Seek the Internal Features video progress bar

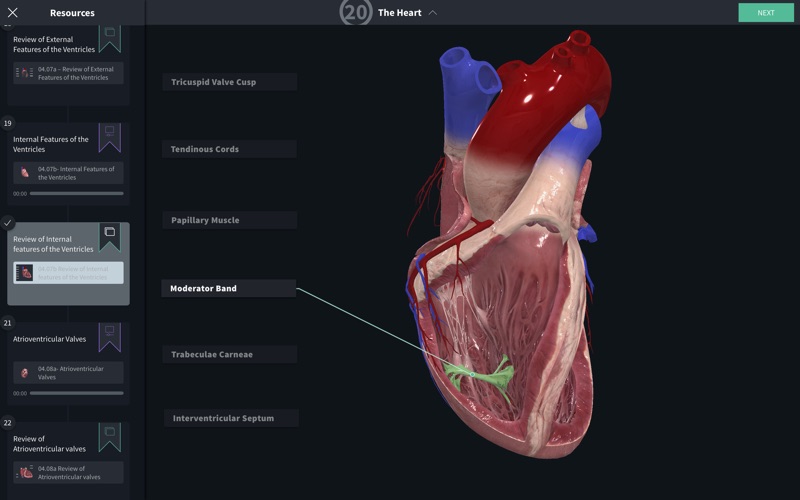pyautogui.click(x=77, y=193)
